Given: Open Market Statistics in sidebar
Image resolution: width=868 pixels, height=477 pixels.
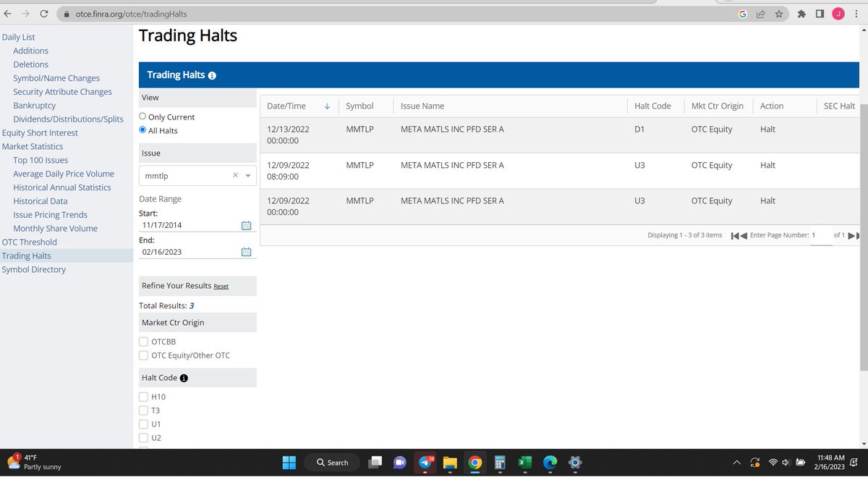Looking at the screenshot, I should pyautogui.click(x=33, y=146).
